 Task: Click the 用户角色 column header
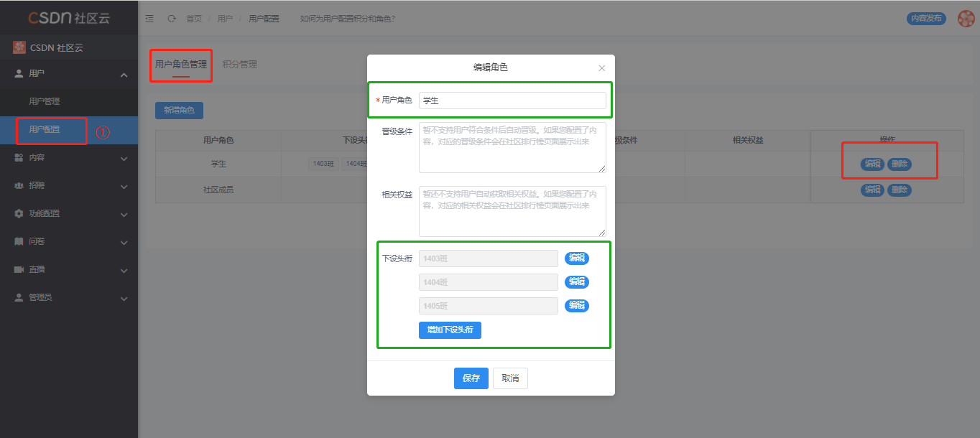click(x=218, y=140)
